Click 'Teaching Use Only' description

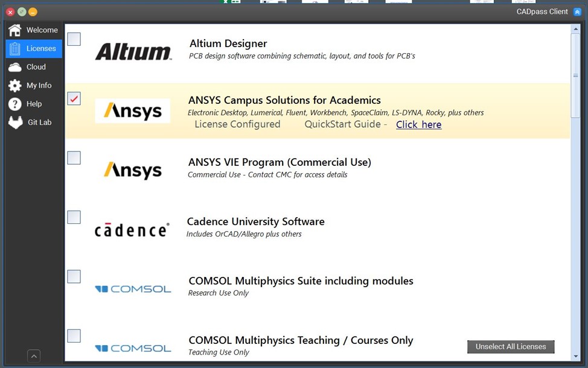[x=219, y=352]
